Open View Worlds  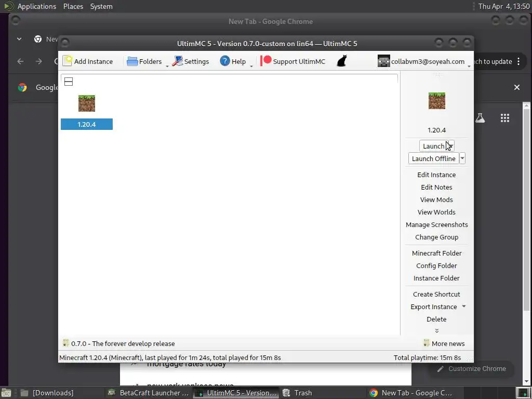436,212
